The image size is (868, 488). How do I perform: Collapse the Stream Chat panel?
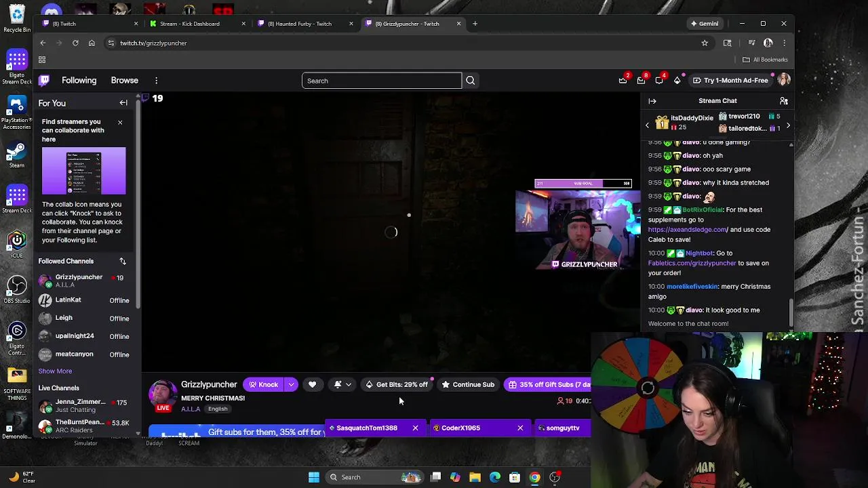pyautogui.click(x=652, y=101)
